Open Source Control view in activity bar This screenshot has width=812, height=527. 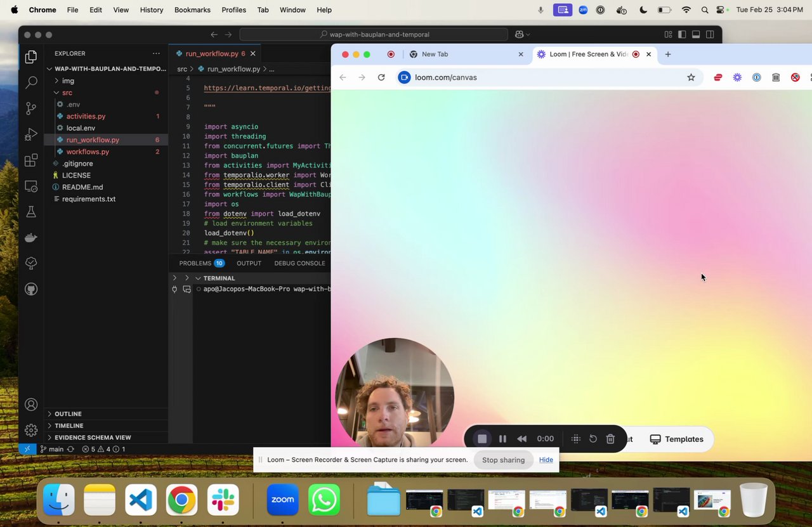(30, 108)
